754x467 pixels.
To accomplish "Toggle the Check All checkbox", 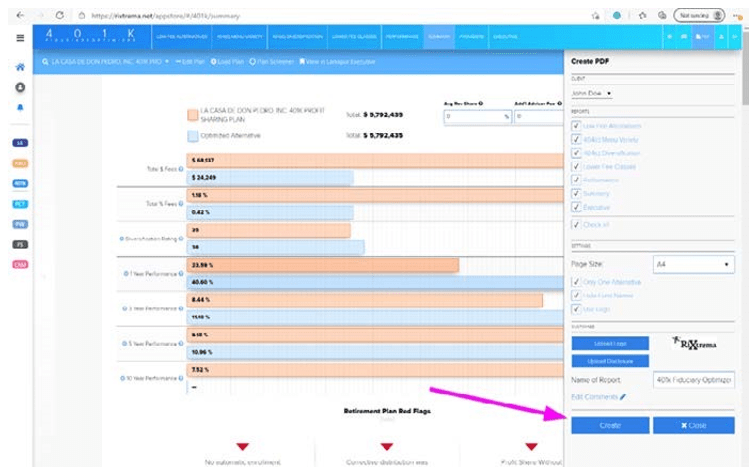I will click(x=575, y=226).
